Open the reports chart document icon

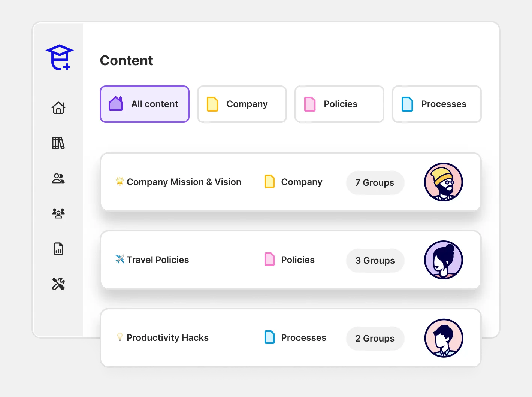tap(58, 249)
